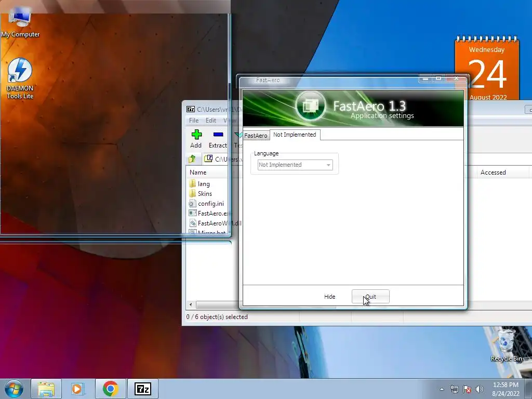This screenshot has height=399, width=532.
Task: Click the calendar desktop gadget
Action: pyautogui.click(x=486, y=68)
